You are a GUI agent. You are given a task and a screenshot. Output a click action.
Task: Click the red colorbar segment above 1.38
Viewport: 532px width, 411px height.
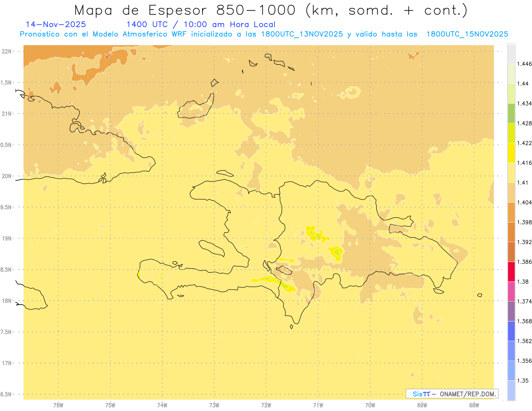pos(511,272)
